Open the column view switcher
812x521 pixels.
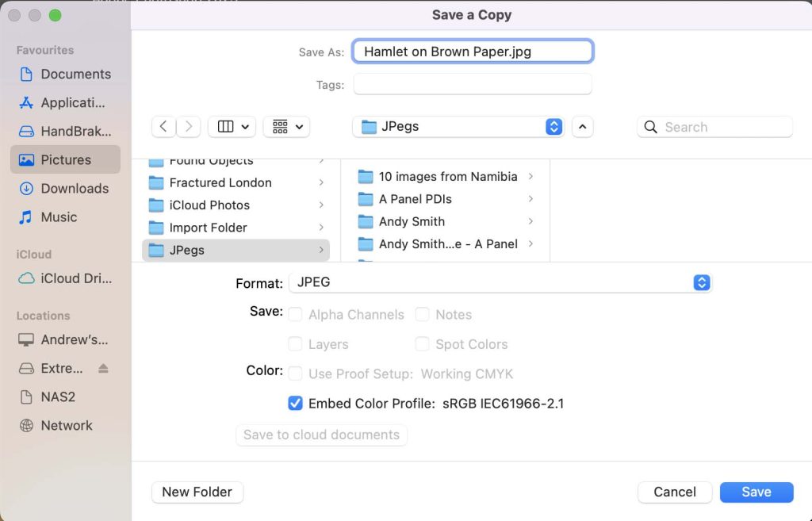(232, 127)
